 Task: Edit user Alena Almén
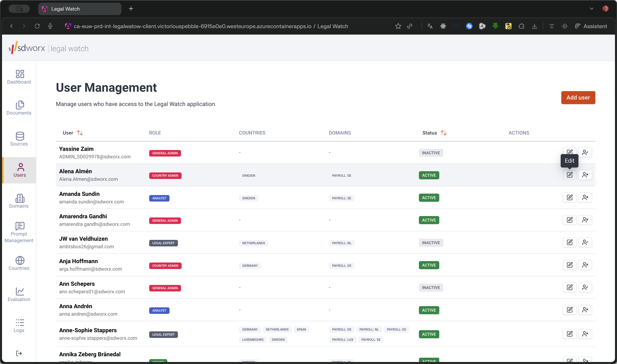point(570,175)
